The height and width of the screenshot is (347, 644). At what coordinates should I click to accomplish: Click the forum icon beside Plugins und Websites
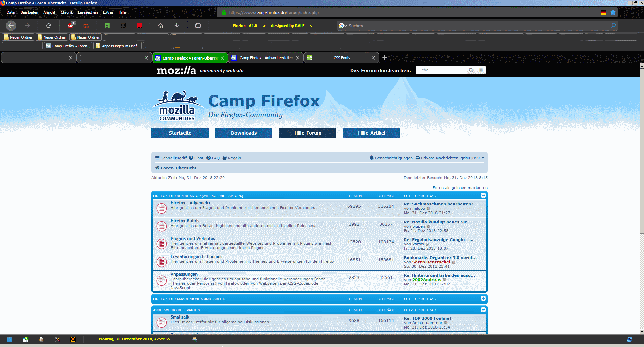point(162,244)
